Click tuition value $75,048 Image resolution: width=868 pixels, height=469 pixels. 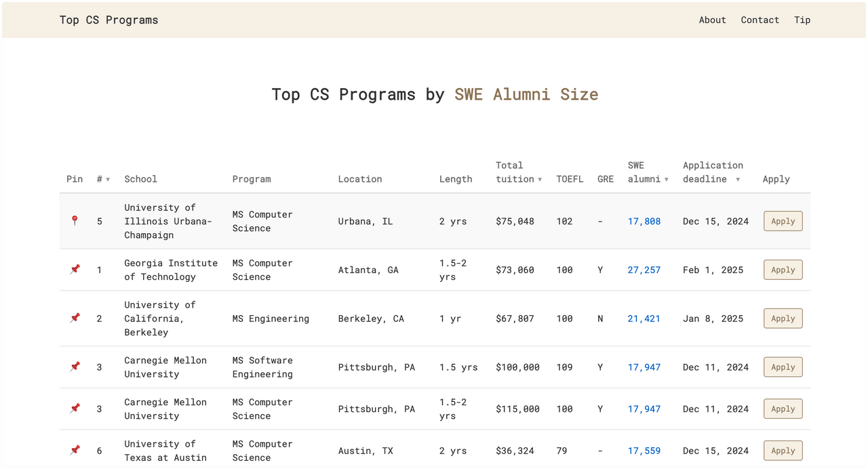(x=515, y=221)
